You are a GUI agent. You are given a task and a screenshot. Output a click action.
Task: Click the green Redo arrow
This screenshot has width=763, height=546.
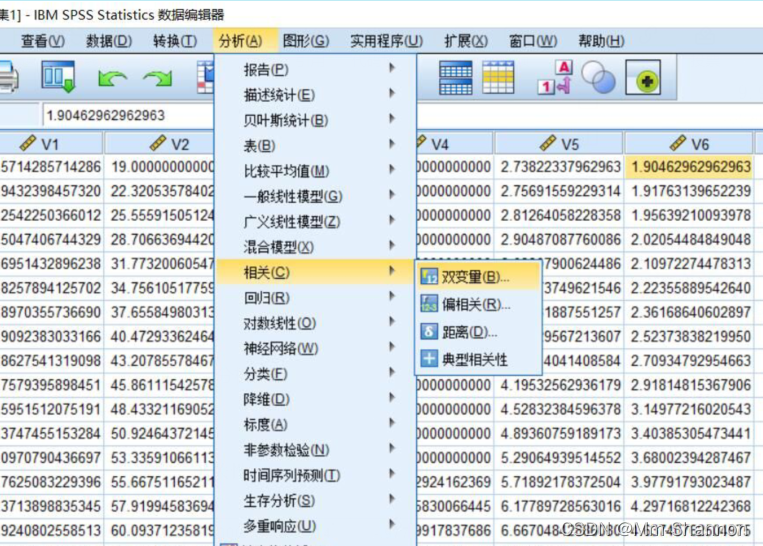[158, 78]
